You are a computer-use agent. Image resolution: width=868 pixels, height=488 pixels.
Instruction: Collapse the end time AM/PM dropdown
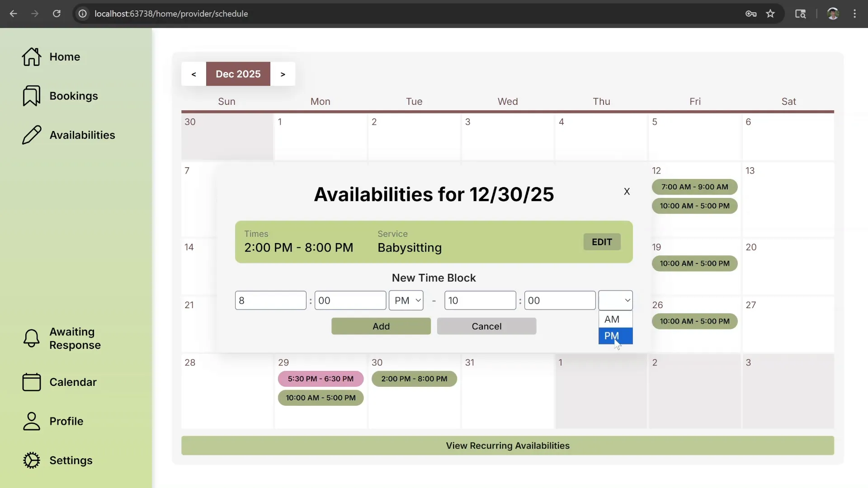(x=615, y=300)
